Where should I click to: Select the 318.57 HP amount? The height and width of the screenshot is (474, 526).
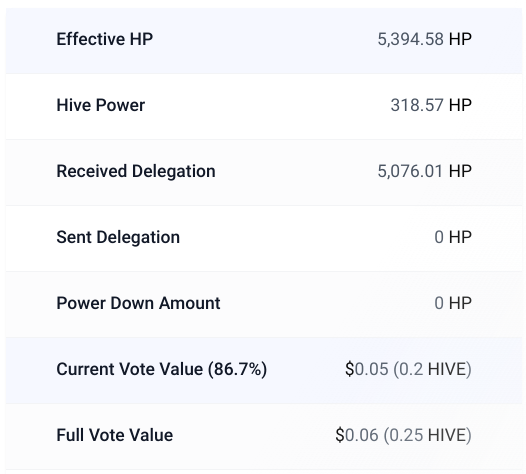coord(431,105)
